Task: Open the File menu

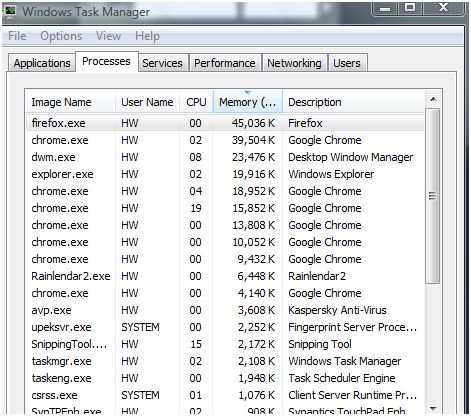Action: click(17, 36)
